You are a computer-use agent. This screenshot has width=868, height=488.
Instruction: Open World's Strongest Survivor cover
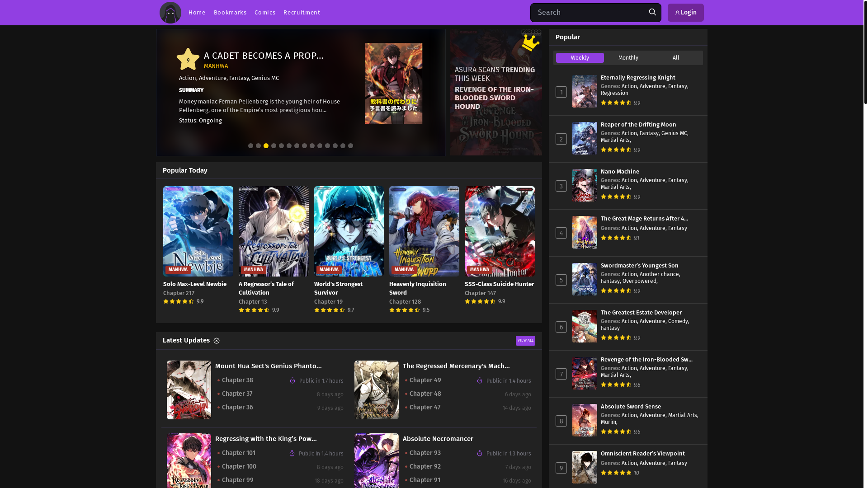point(349,231)
